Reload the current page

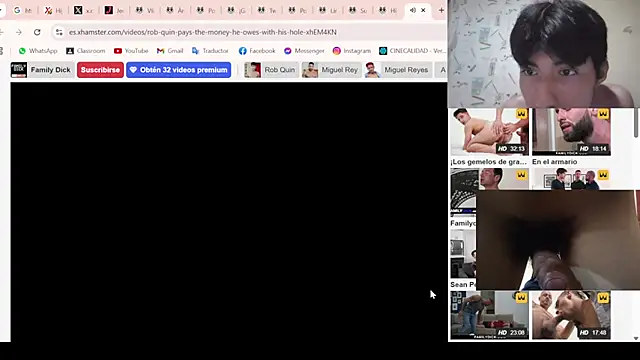[x=37, y=32]
